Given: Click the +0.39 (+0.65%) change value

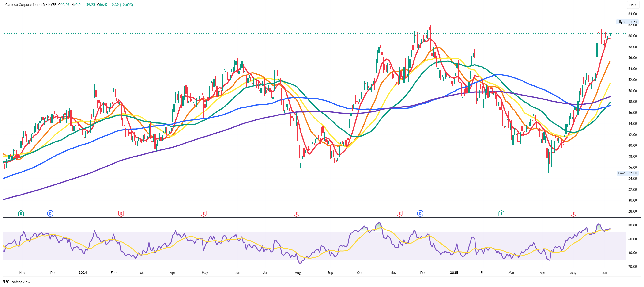Looking at the screenshot, I should click(121, 5).
